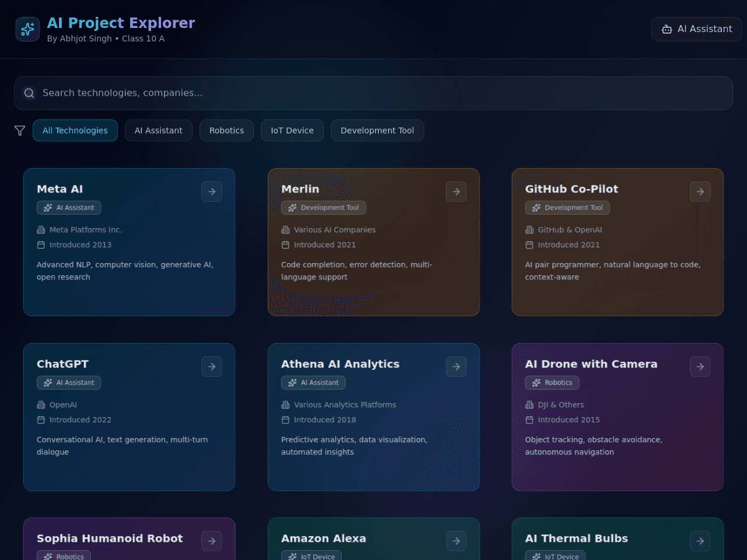Click the AI Thermal Bulbs title
This screenshot has width=747, height=560.
click(577, 538)
